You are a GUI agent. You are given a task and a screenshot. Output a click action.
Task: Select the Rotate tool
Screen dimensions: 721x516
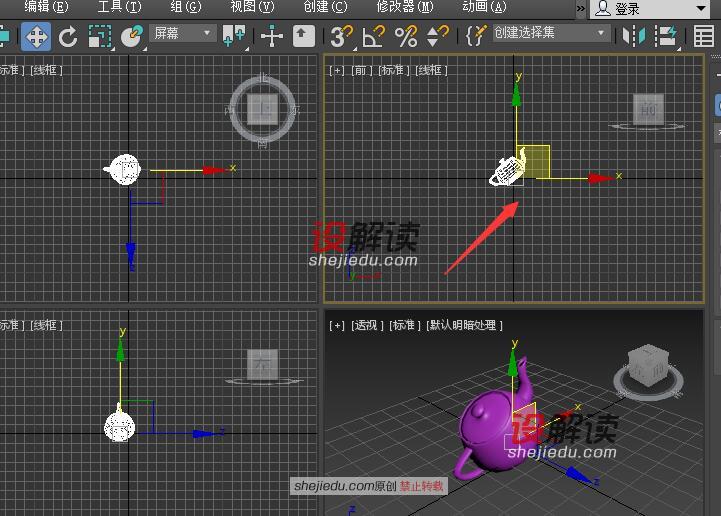point(68,36)
